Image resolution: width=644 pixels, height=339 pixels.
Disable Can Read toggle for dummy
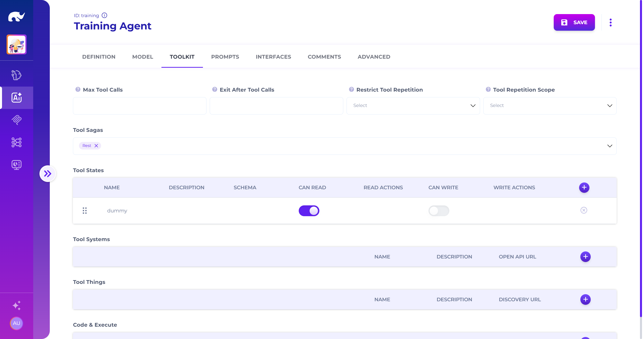(x=309, y=211)
